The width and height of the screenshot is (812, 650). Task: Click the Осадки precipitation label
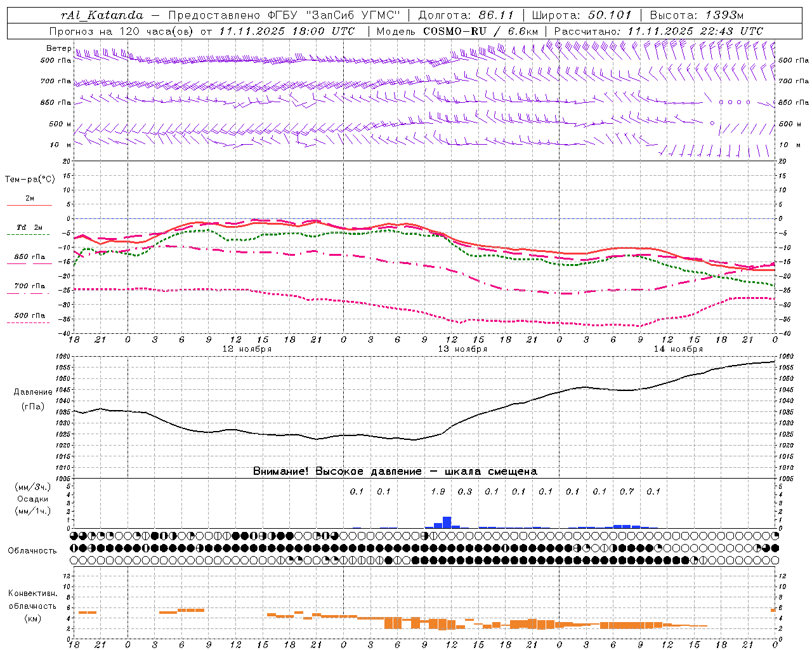[33, 499]
